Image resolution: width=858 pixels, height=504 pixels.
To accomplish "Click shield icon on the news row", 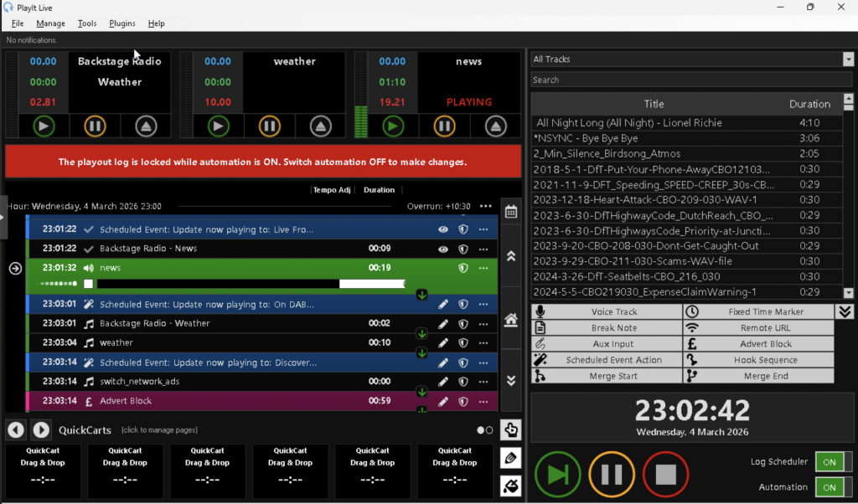I will pyautogui.click(x=463, y=268).
